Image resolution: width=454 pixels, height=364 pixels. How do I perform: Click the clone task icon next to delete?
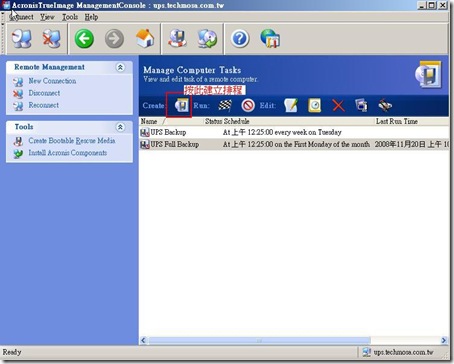coord(362,106)
